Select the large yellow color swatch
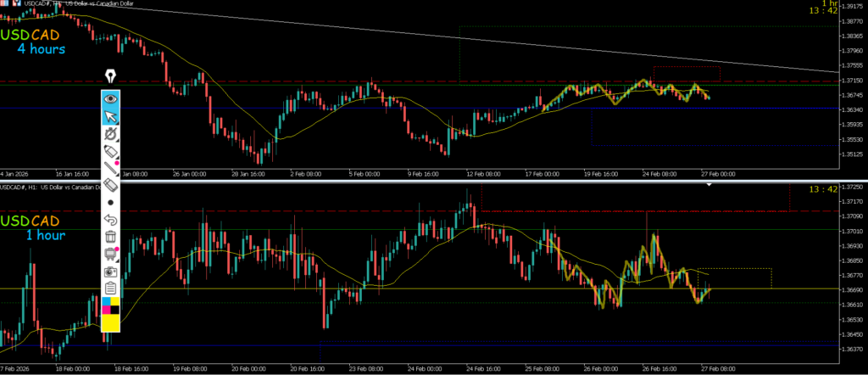868x375 pixels. [x=110, y=322]
